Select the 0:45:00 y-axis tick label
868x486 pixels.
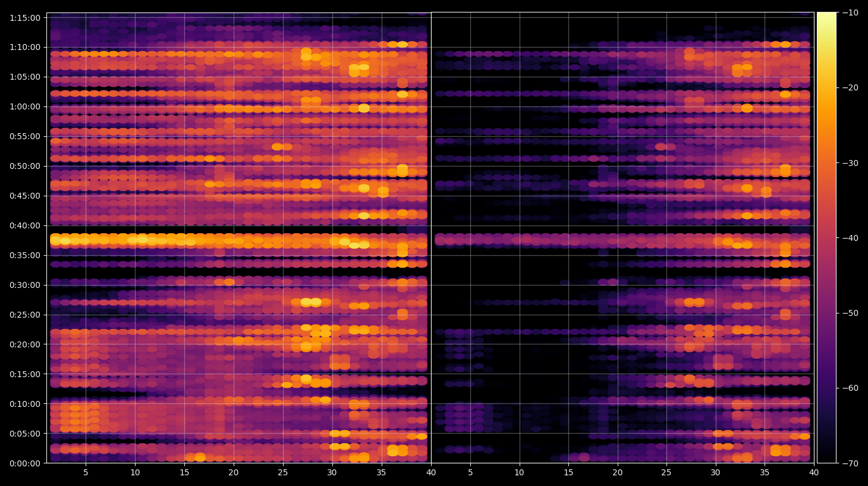click(x=25, y=196)
